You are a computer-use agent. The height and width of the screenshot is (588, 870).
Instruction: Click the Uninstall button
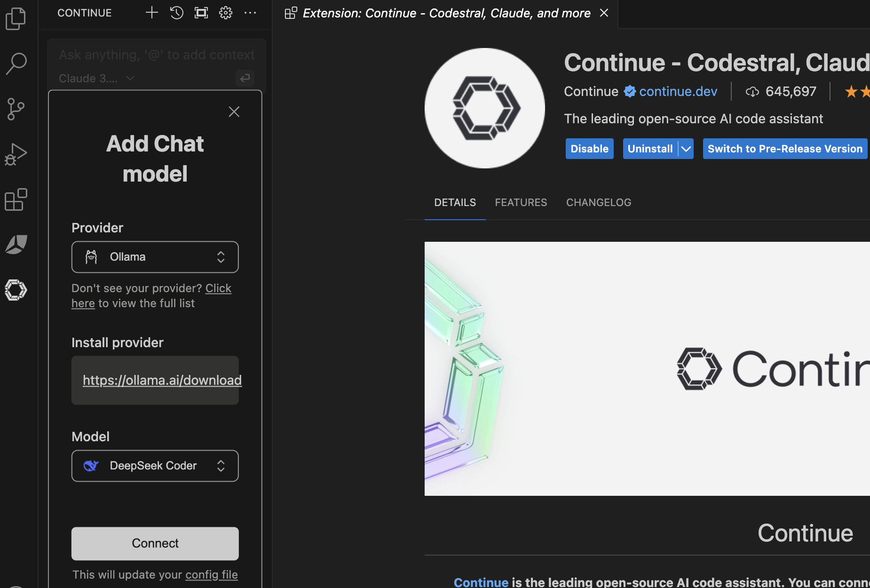650,149
